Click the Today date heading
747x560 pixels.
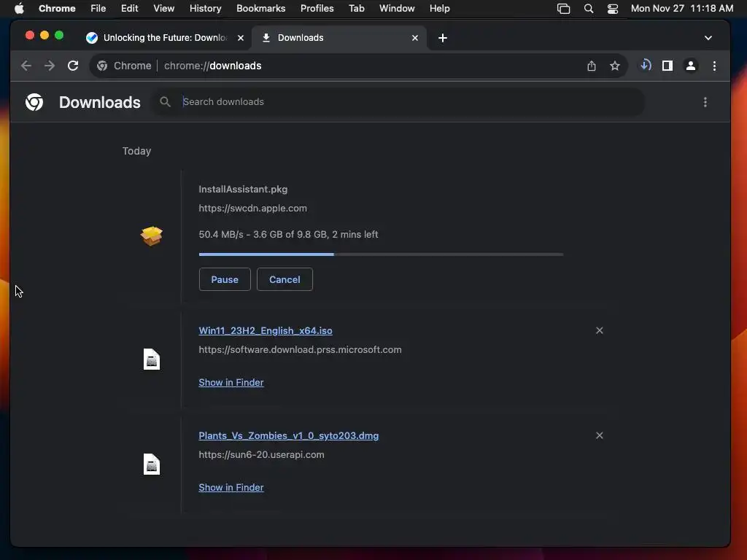coord(136,151)
